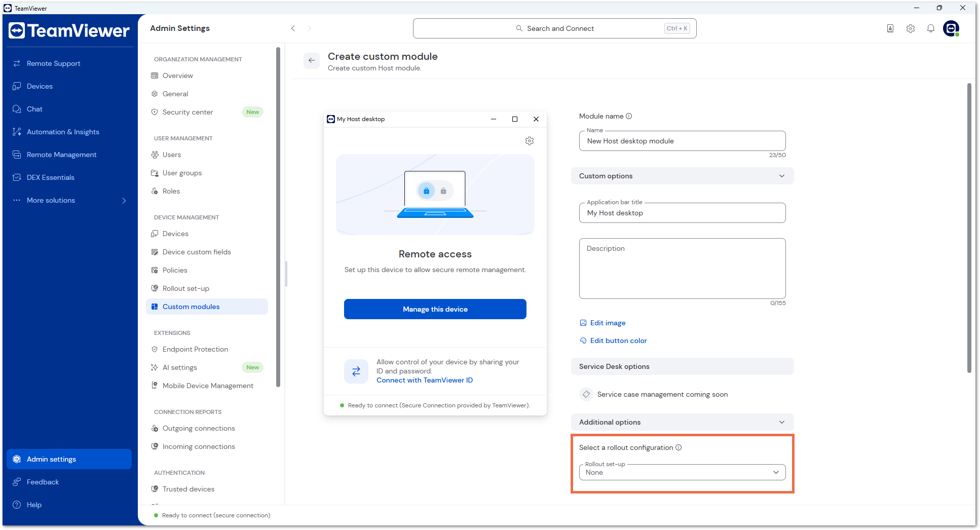Click the Description text area

click(682, 269)
